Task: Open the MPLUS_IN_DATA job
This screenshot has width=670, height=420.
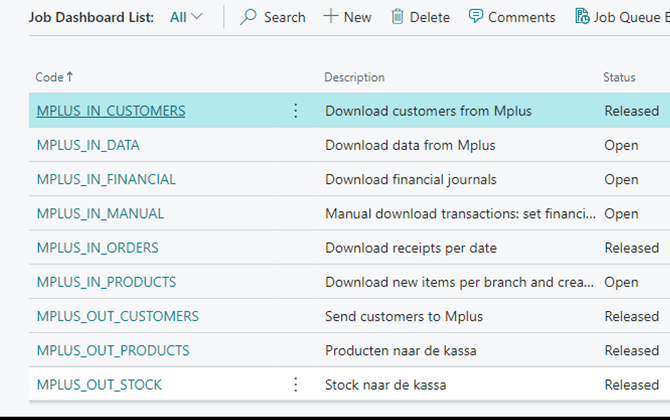Action: click(x=88, y=145)
